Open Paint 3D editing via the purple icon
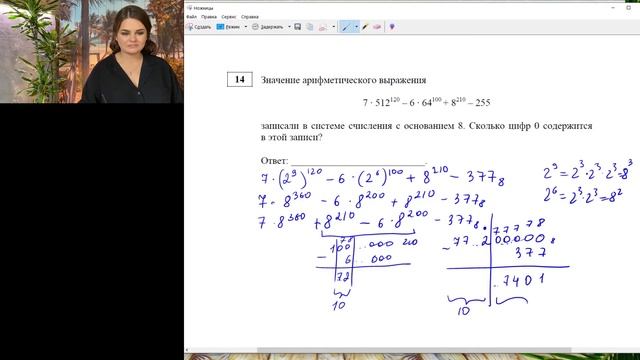640x360 pixels. click(x=392, y=27)
